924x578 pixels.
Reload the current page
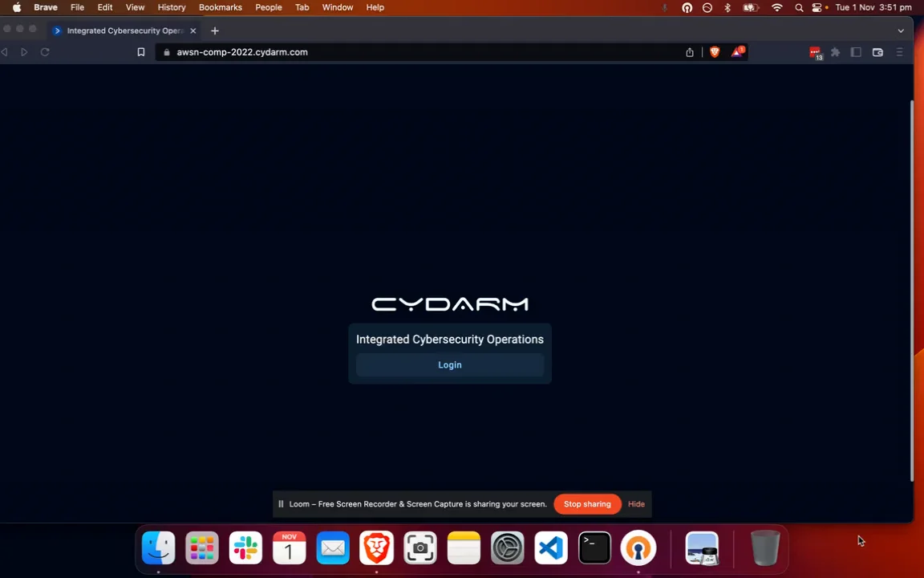[x=45, y=52]
